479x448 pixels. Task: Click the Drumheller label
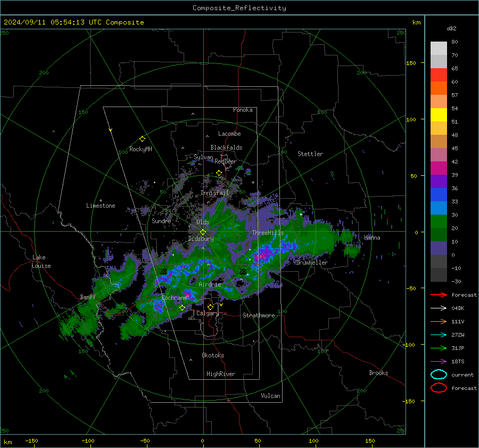click(x=312, y=263)
